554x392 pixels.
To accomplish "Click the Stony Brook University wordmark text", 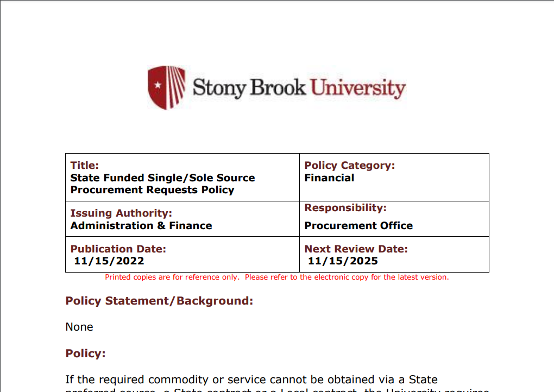I will click(299, 88).
